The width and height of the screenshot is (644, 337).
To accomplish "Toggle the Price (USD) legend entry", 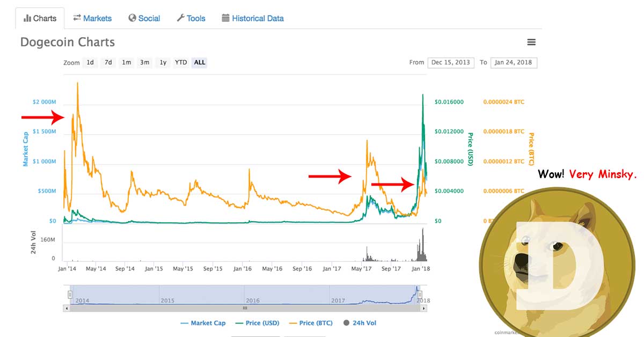I will pyautogui.click(x=257, y=323).
